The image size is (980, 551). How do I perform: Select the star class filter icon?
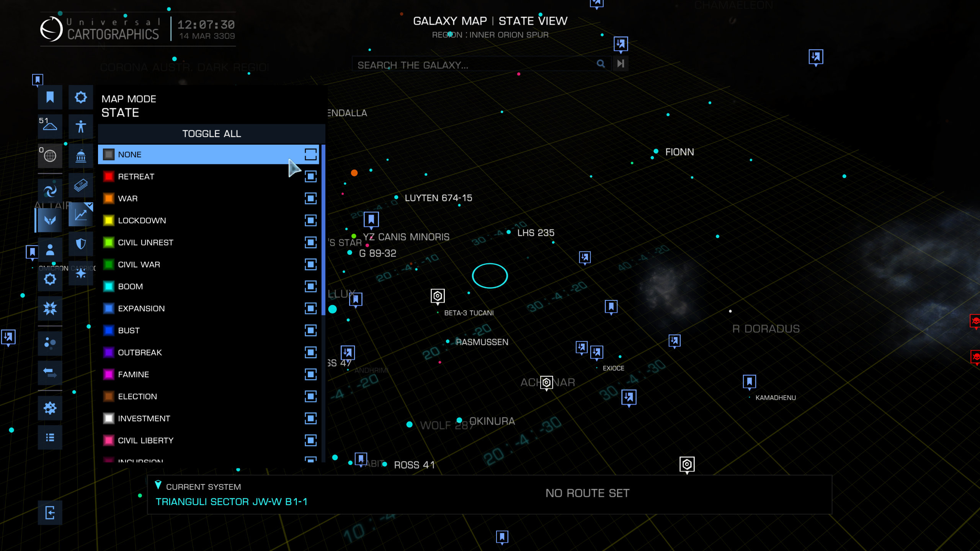tap(50, 279)
